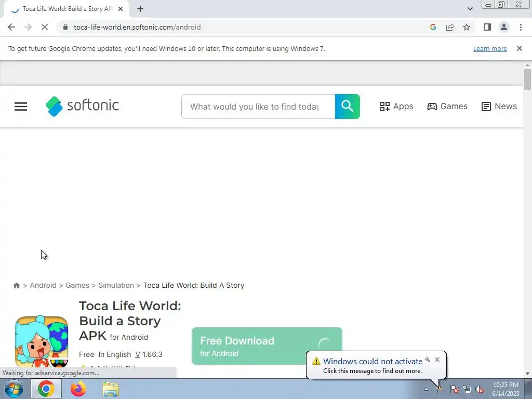The height and width of the screenshot is (399, 532).
Task: Open Chrome three-dot menu
Action: [521, 27]
